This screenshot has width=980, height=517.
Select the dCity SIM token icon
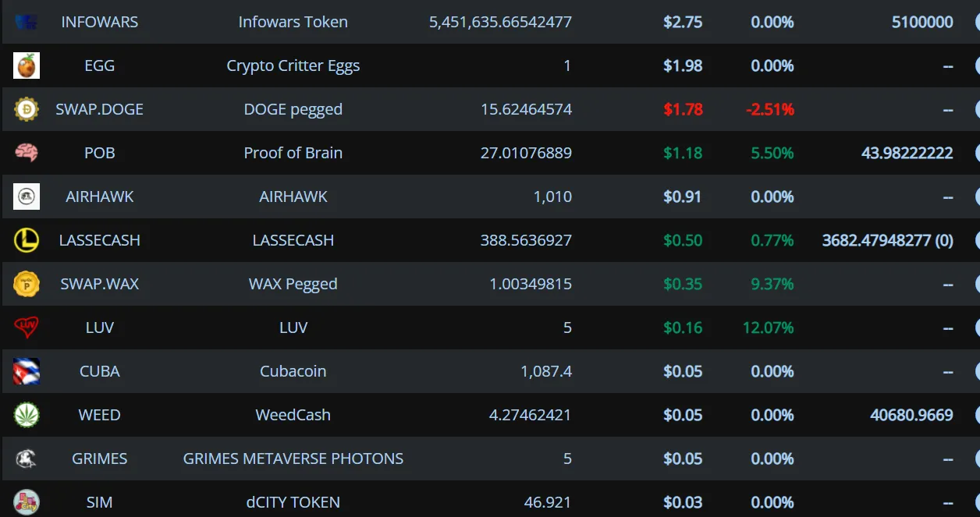click(27, 502)
